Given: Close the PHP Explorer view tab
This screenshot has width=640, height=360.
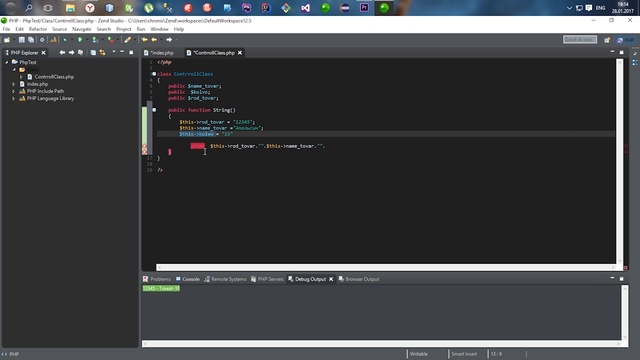Looking at the screenshot, I should click(x=43, y=53).
